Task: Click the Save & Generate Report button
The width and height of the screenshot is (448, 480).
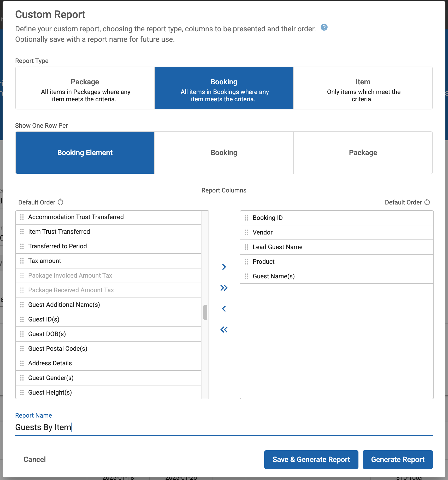Action: (311, 460)
